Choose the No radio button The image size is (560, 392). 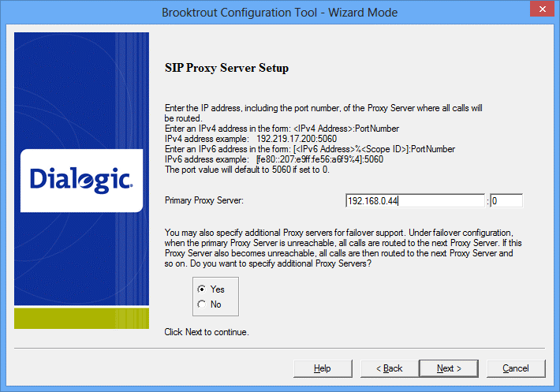coord(202,304)
